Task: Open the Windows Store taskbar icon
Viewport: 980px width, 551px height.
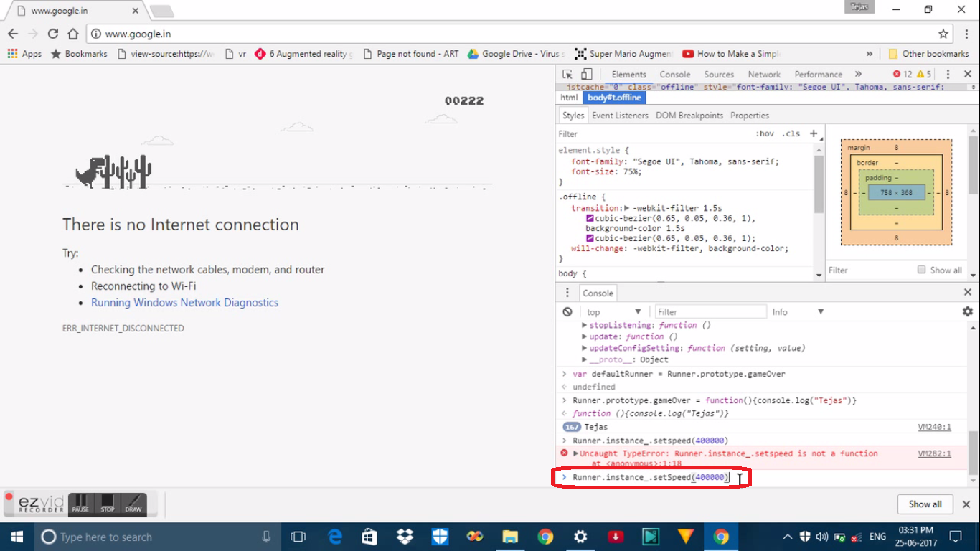Action: click(369, 537)
